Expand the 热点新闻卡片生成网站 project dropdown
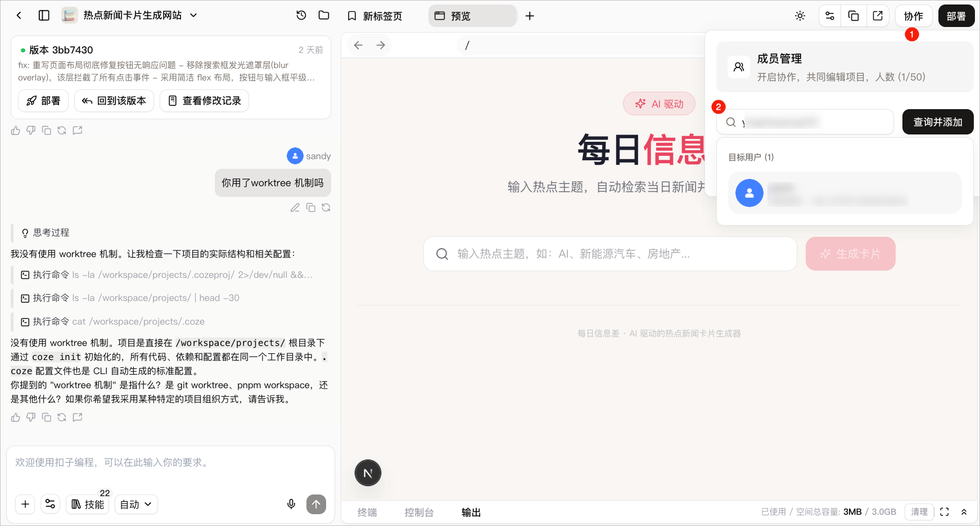This screenshot has width=980, height=526. 193,15
